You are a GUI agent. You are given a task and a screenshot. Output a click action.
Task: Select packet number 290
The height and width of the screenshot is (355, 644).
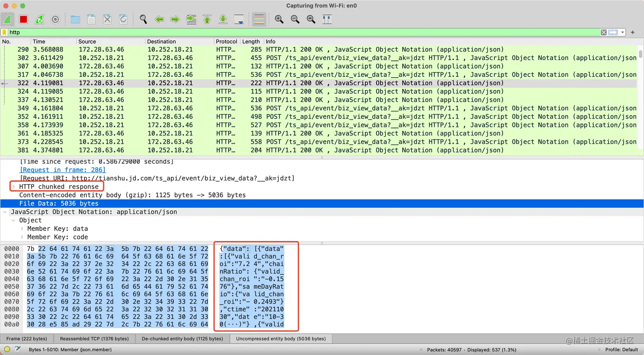(x=319, y=49)
